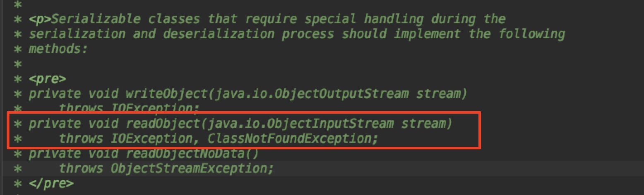Click the word "process" in the comment
644x195 pixels.
click(308, 34)
